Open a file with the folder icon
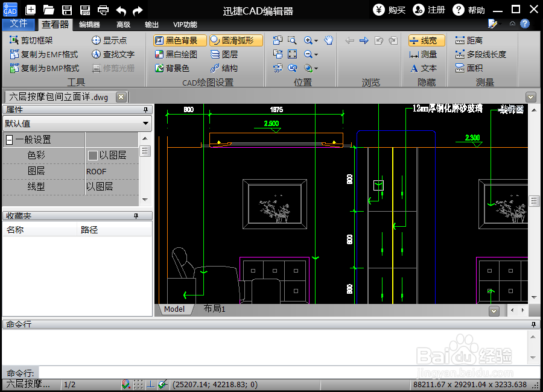Image resolution: width=543 pixels, height=392 pixels. (x=48, y=10)
